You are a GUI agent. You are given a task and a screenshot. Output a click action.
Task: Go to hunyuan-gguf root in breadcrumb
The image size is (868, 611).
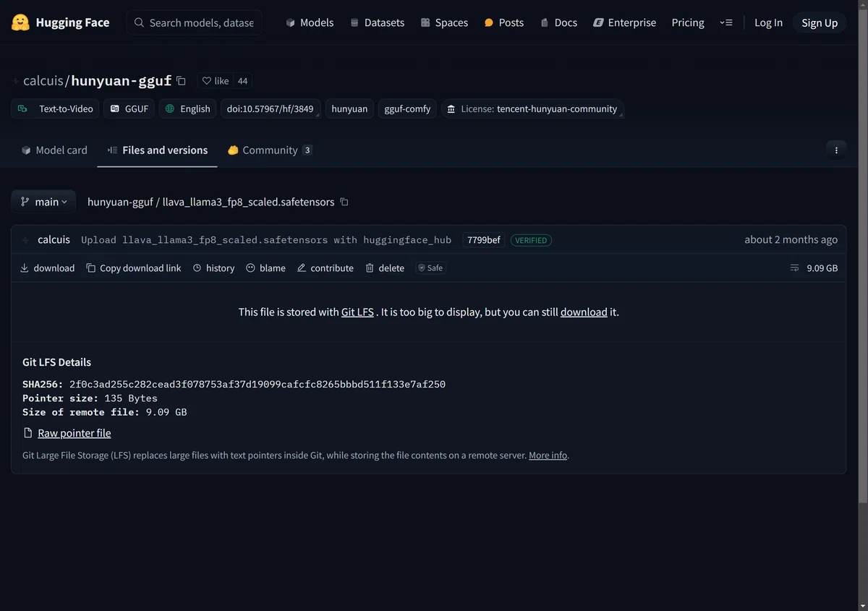pos(120,202)
